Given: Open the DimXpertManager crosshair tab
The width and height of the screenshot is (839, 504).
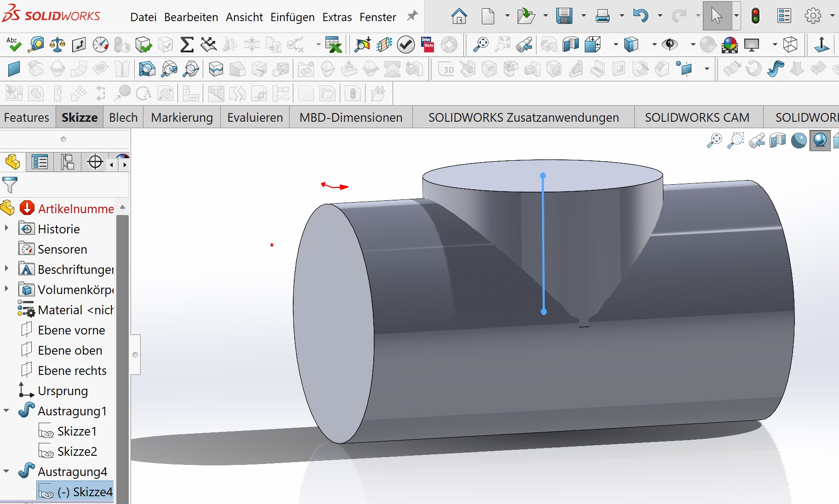Looking at the screenshot, I should pos(95,162).
